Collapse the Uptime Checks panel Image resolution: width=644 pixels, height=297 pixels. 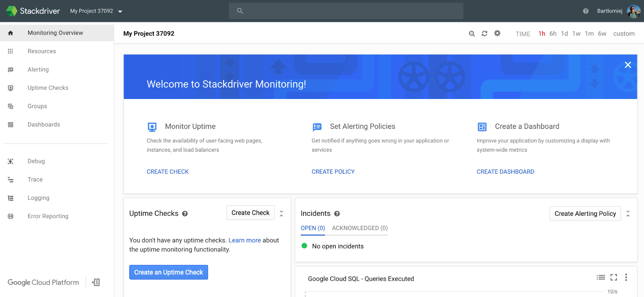281,213
